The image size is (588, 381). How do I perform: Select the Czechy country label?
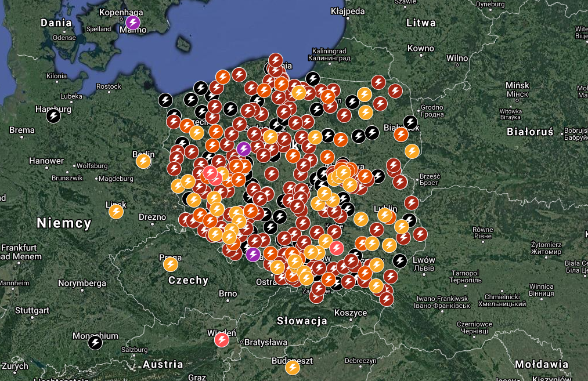tap(188, 280)
